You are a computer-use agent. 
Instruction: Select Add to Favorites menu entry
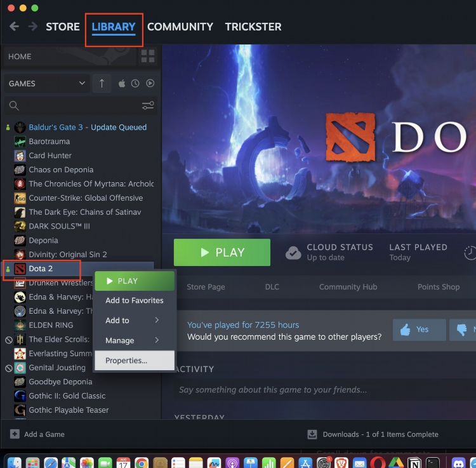coord(134,300)
